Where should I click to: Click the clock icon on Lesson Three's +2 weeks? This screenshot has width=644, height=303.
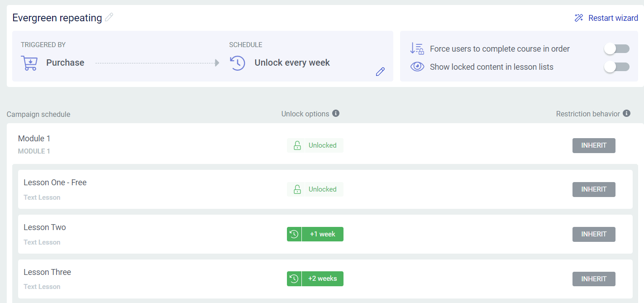tap(294, 279)
